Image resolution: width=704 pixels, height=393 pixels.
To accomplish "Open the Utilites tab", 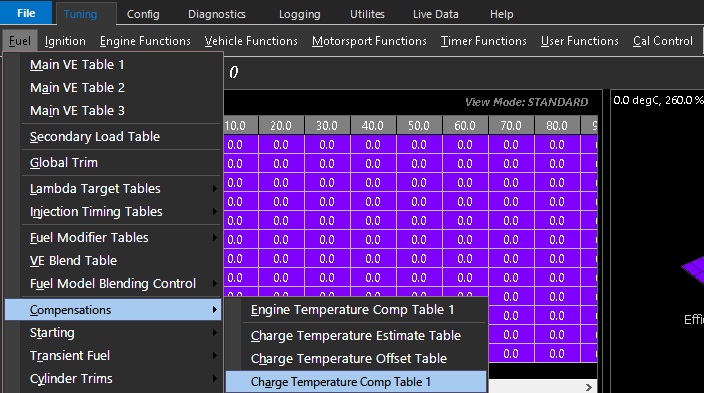I will (367, 14).
